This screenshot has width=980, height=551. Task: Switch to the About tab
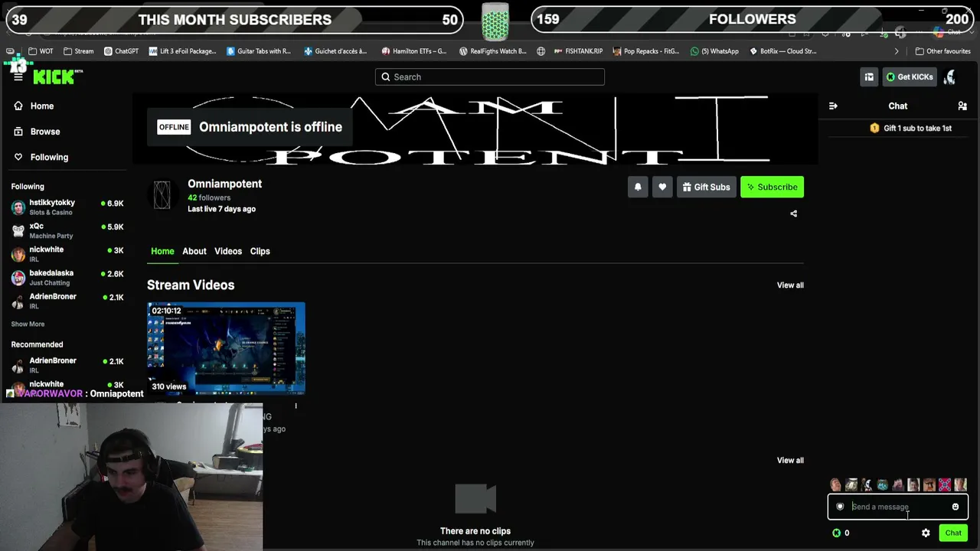[194, 251]
